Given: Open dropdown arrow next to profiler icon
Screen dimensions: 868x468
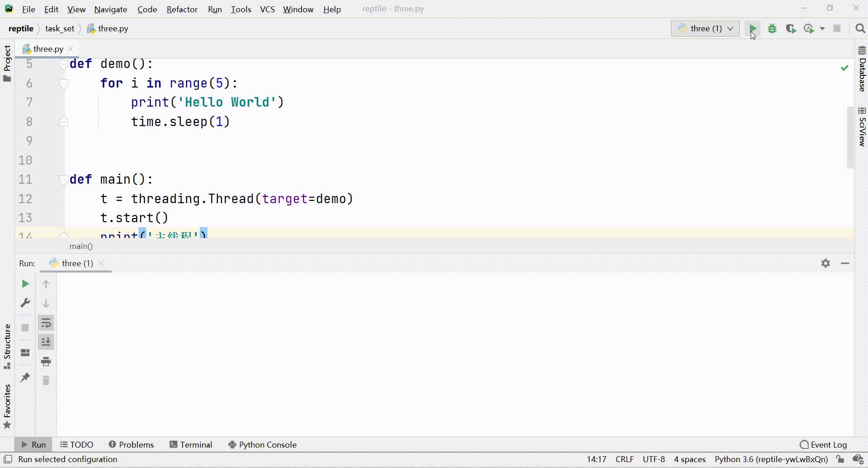Looking at the screenshot, I should (822, 29).
